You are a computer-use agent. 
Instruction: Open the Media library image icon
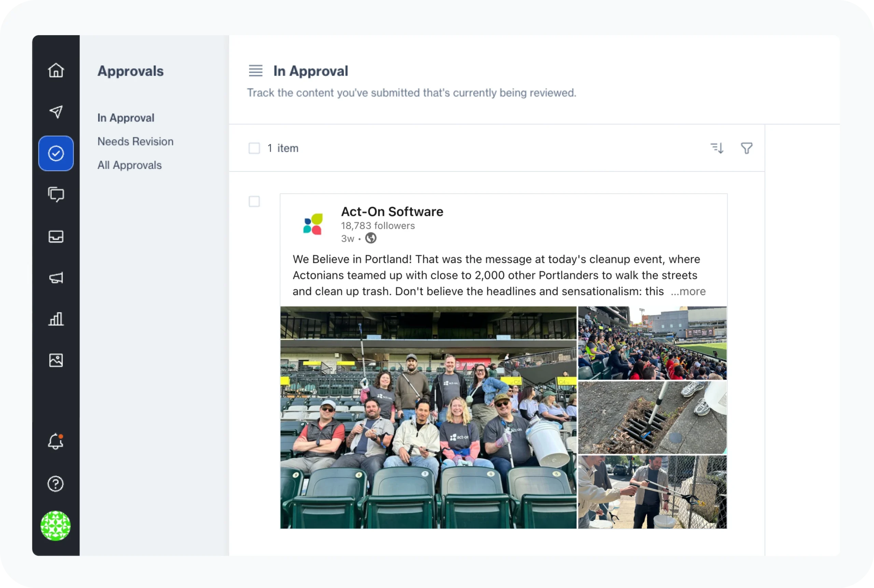[56, 361]
